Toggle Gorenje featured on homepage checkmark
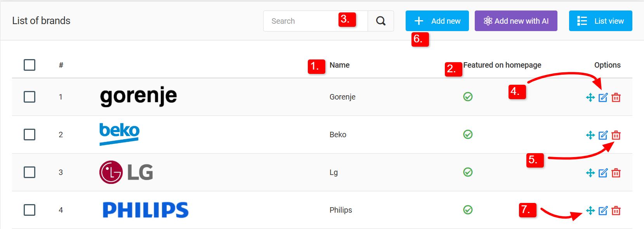This screenshot has width=644, height=229. pyautogui.click(x=468, y=97)
